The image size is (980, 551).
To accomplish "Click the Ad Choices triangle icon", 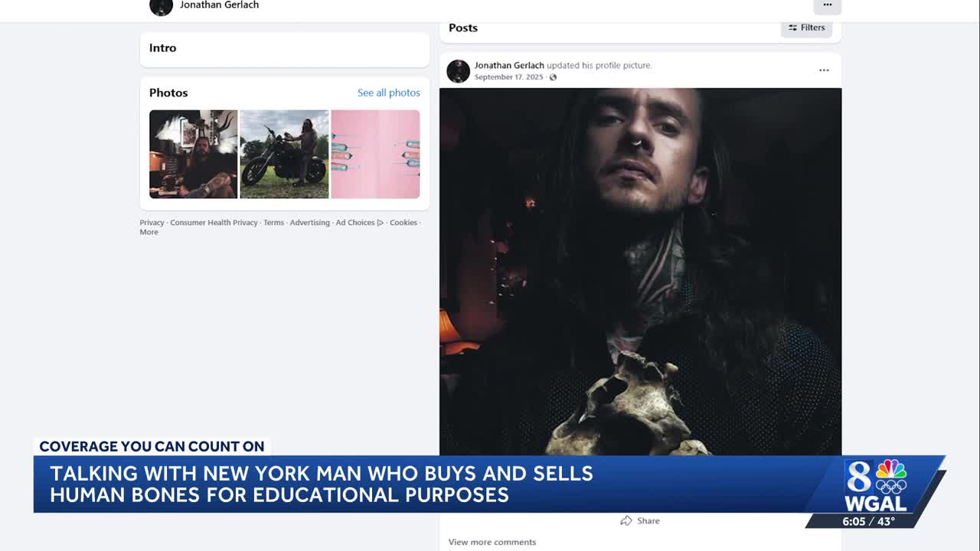I will (381, 223).
